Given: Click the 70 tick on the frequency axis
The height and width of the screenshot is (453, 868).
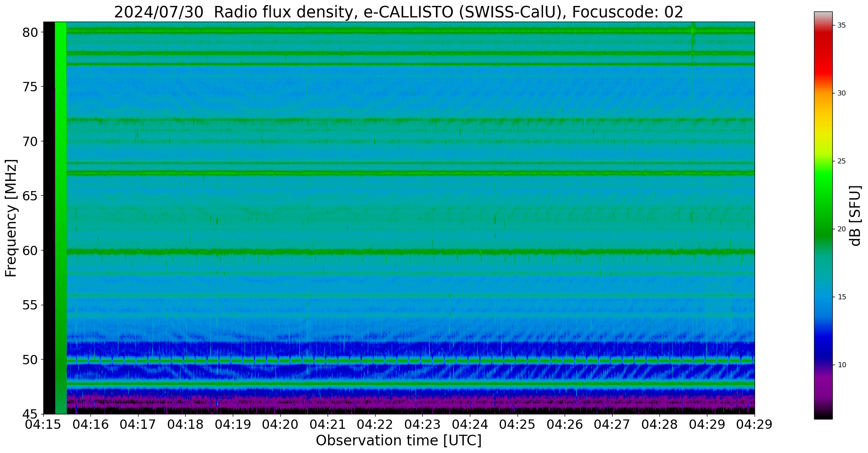Looking at the screenshot, I should tap(30, 141).
